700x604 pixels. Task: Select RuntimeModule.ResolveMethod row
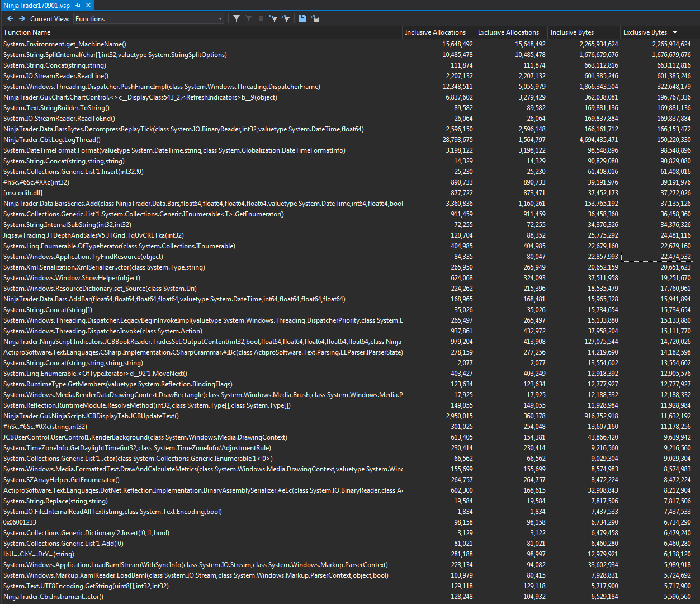347,405
